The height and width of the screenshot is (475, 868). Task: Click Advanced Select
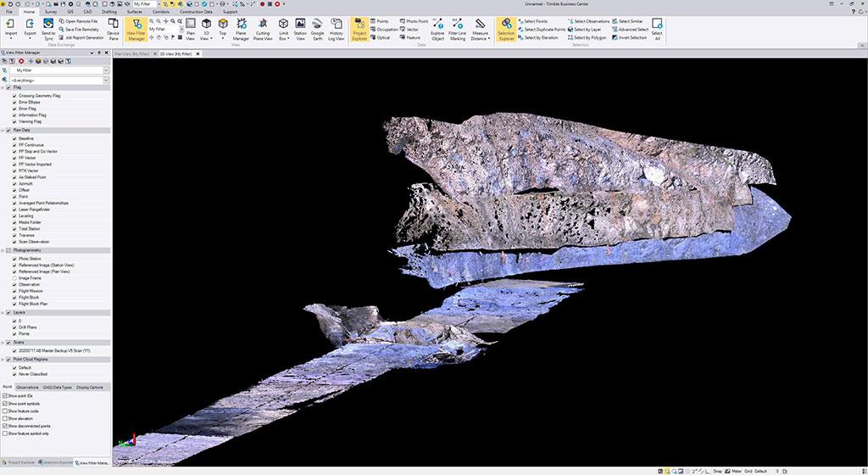630,30
